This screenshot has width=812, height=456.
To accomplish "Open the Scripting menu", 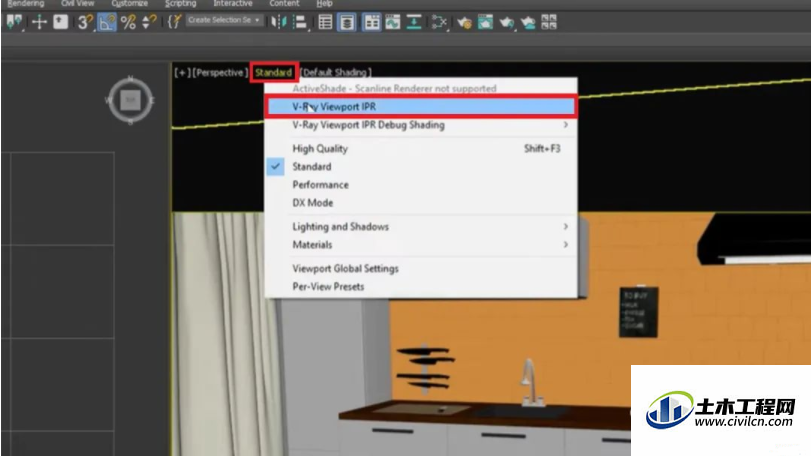I will [181, 4].
